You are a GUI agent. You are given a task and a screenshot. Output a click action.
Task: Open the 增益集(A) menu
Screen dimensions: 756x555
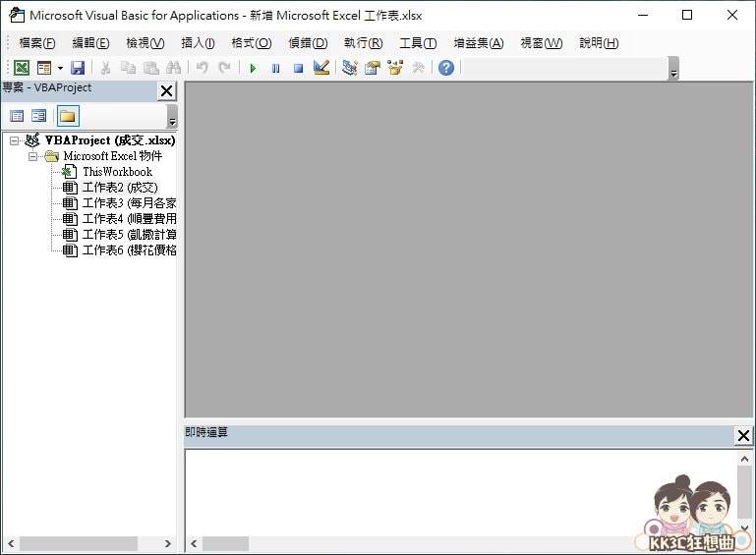[x=479, y=43]
